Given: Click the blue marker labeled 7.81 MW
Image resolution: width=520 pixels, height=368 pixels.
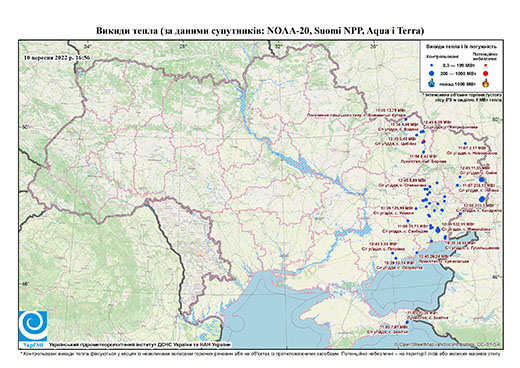Looking at the screenshot, I should (x=407, y=322).
